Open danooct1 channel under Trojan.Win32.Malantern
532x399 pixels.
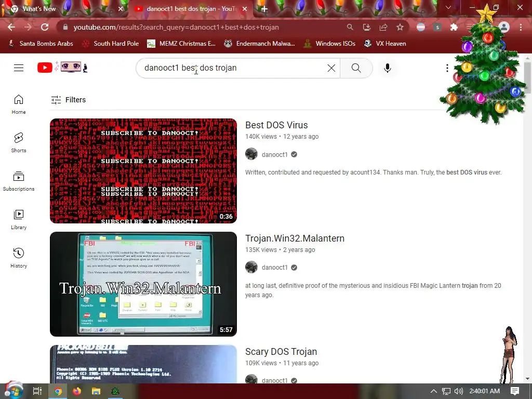pyautogui.click(x=274, y=268)
